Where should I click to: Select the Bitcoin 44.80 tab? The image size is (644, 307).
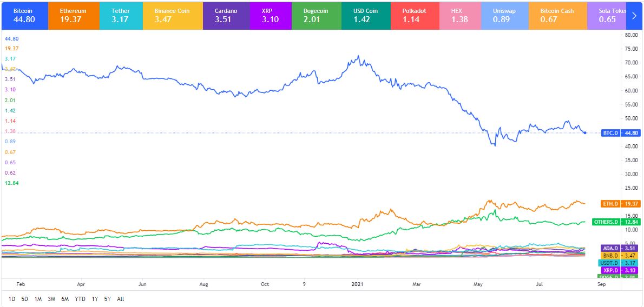[25, 15]
